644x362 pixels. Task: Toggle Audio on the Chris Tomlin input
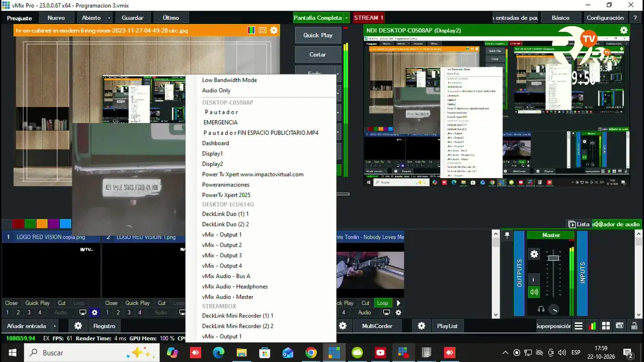coord(364,312)
